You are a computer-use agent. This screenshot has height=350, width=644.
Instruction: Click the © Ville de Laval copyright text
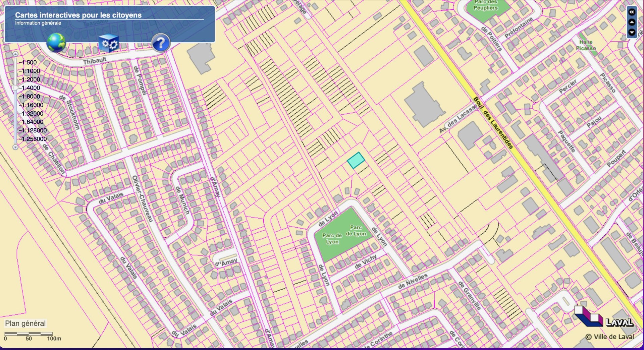610,337
